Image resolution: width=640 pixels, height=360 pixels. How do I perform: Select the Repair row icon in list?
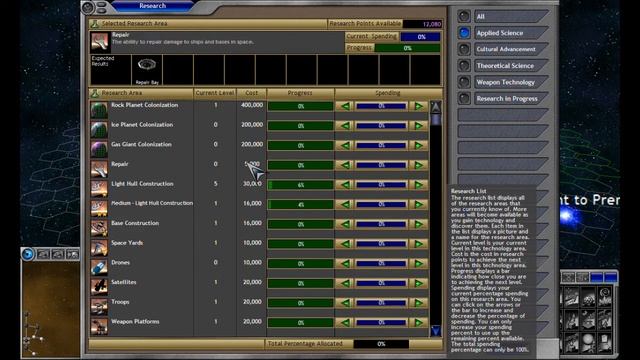(x=99, y=169)
